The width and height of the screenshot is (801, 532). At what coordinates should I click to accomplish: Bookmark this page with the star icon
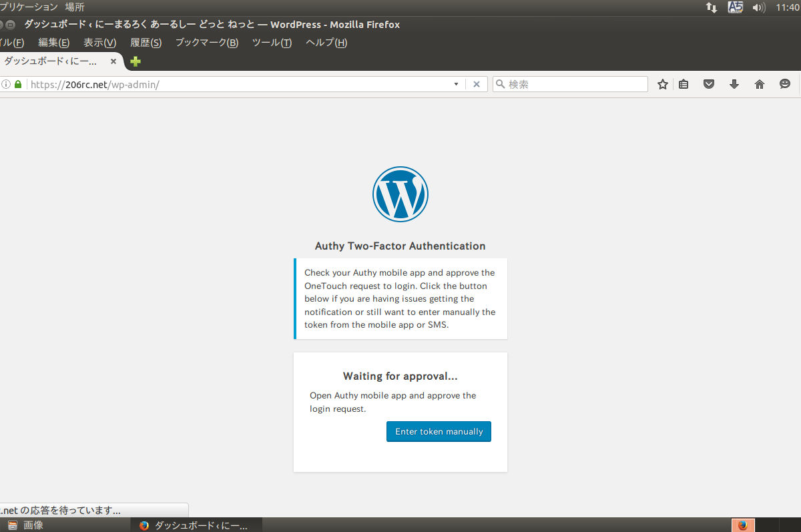(662, 84)
